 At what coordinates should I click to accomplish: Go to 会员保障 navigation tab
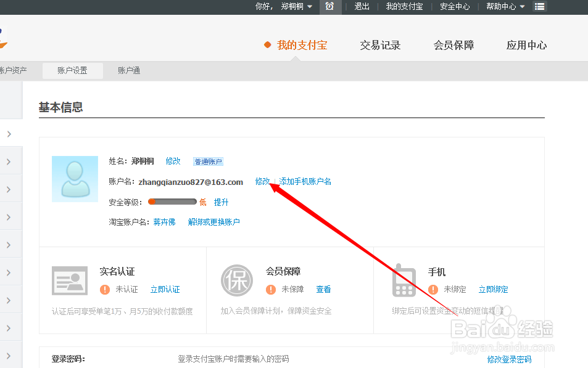[453, 46]
